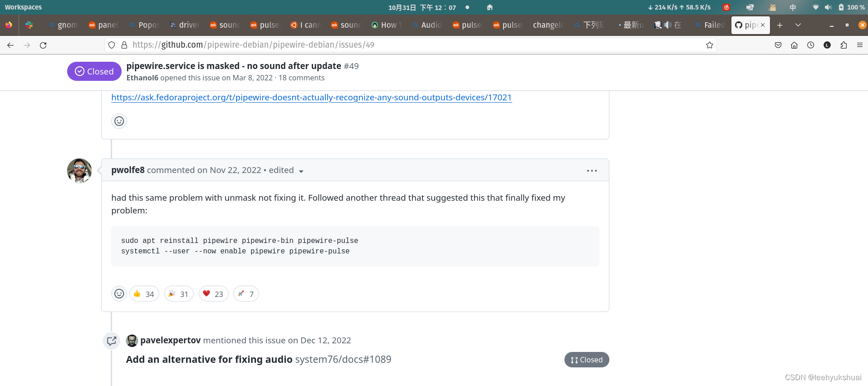868x386 pixels.
Task: Open the clock and calendar panel
Action: [422, 7]
